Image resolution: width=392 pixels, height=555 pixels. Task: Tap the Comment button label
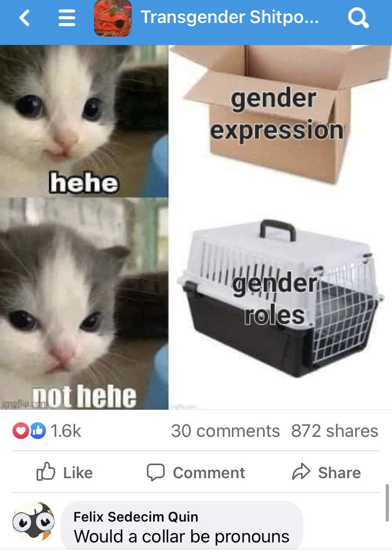tap(209, 473)
